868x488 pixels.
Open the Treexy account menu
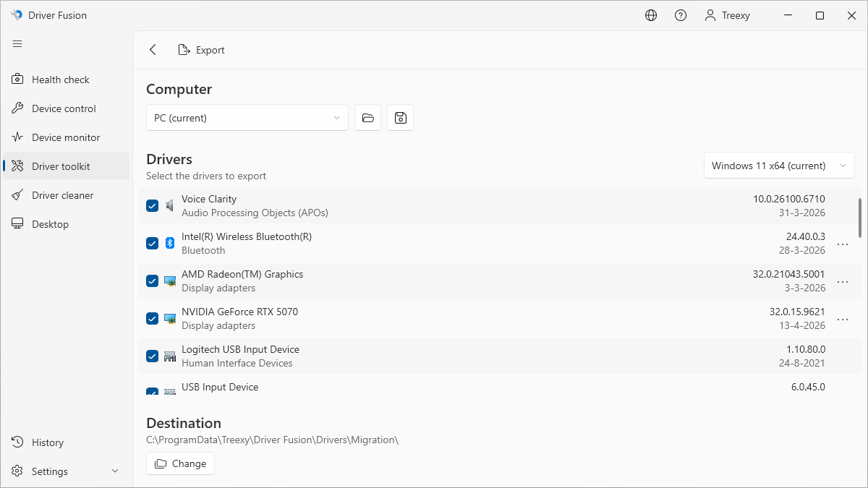coord(727,15)
